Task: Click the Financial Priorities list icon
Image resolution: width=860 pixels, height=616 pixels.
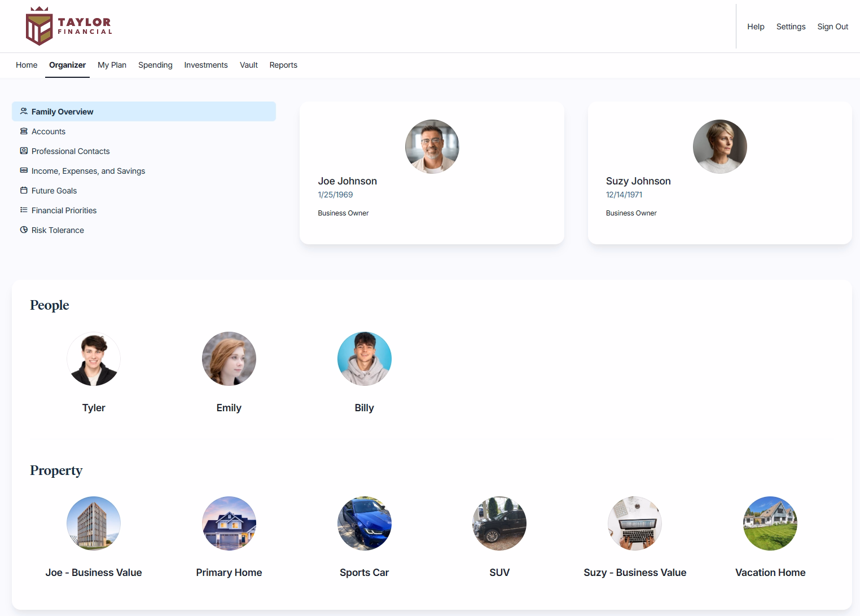Action: (x=24, y=210)
